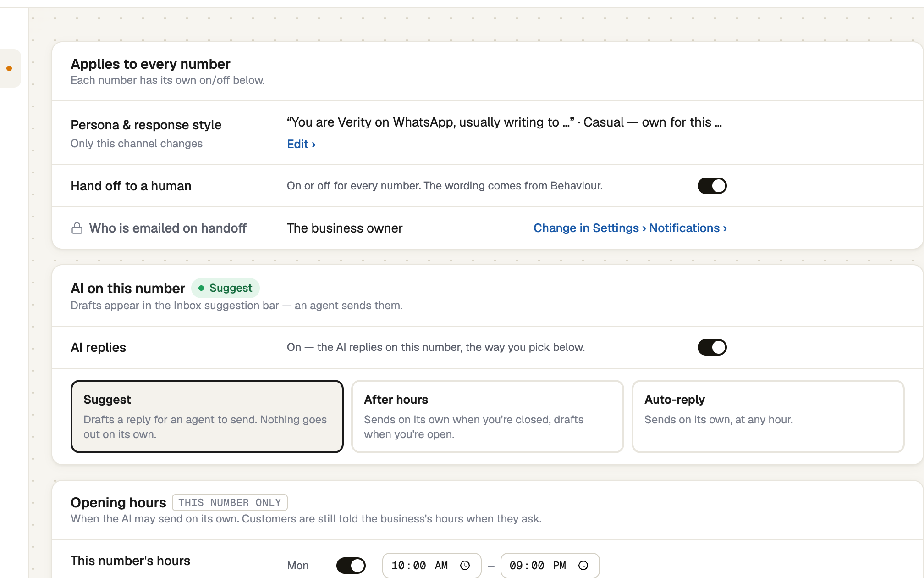This screenshot has width=924, height=578.
Task: Click 'The business owner' value
Action: (x=345, y=228)
